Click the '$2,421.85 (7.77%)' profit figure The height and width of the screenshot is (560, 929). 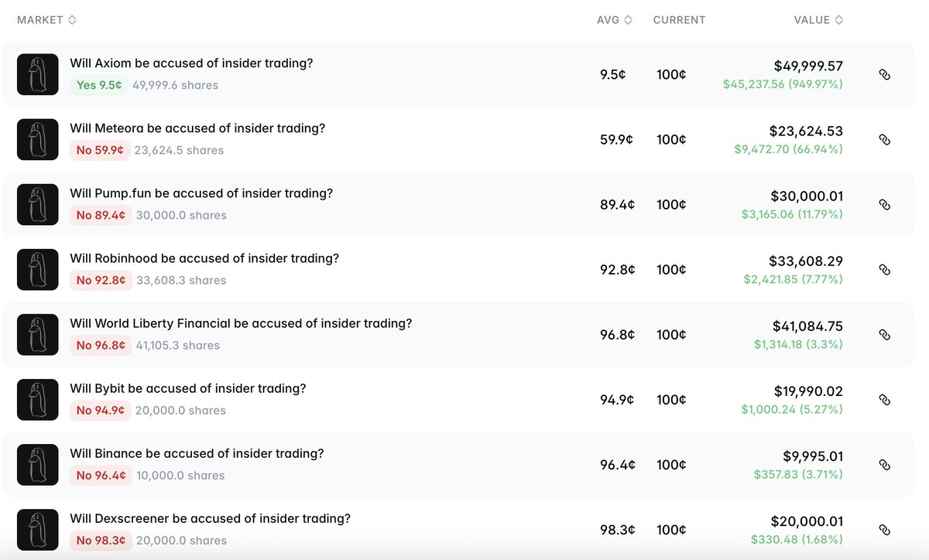794,278
